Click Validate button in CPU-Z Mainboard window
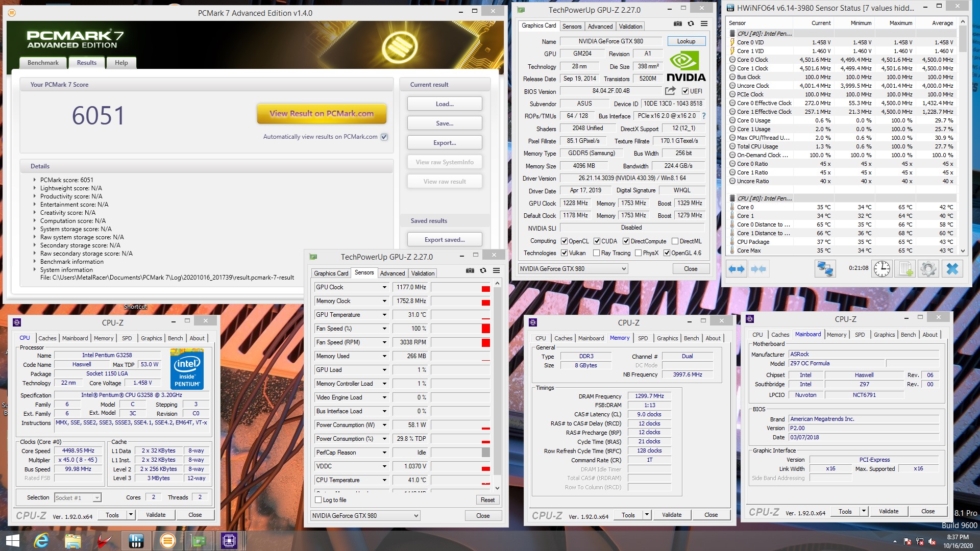 889,511
